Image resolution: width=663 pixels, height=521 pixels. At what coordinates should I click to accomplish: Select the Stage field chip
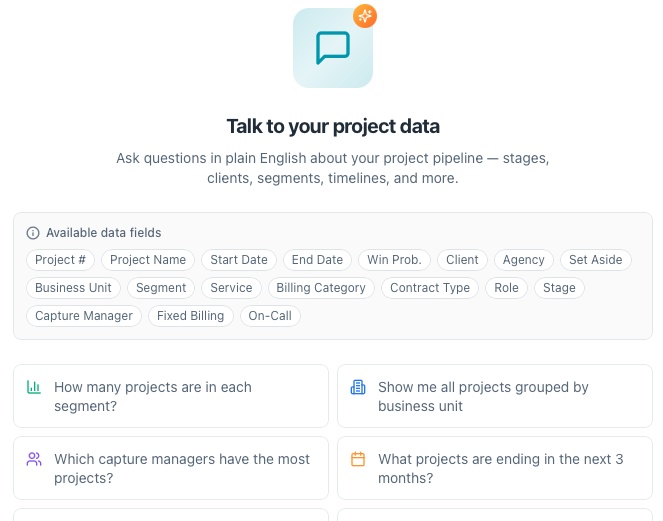pos(559,288)
